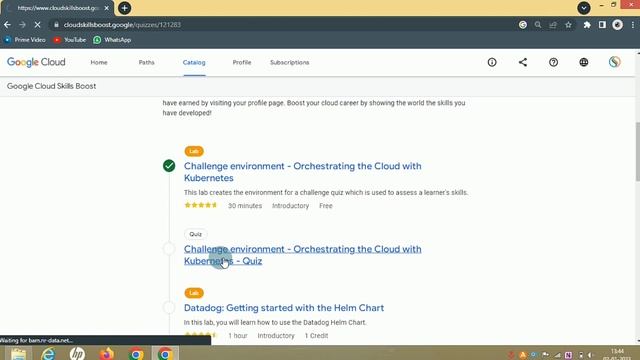Open the HP app in taskbar
Screen dimensions: 640x360
(77, 353)
